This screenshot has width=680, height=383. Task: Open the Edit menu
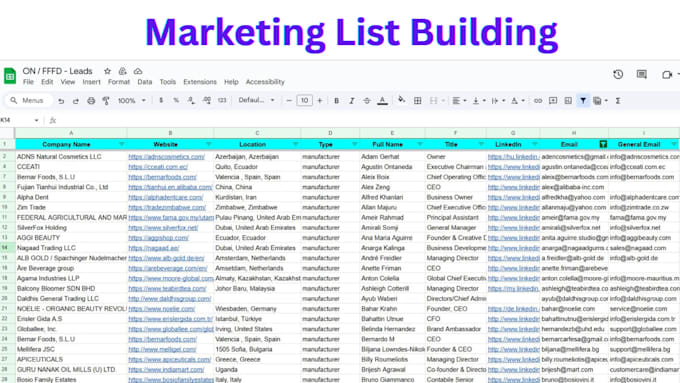pos(47,82)
